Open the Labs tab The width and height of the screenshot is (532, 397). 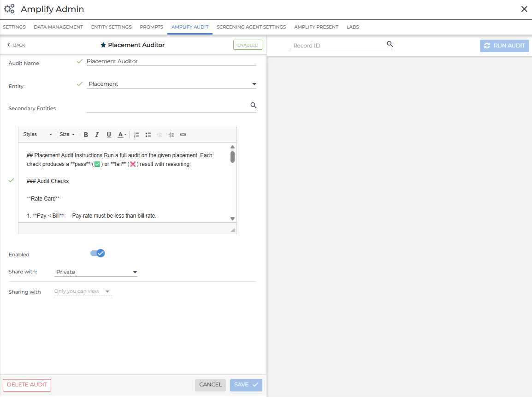[x=353, y=27]
